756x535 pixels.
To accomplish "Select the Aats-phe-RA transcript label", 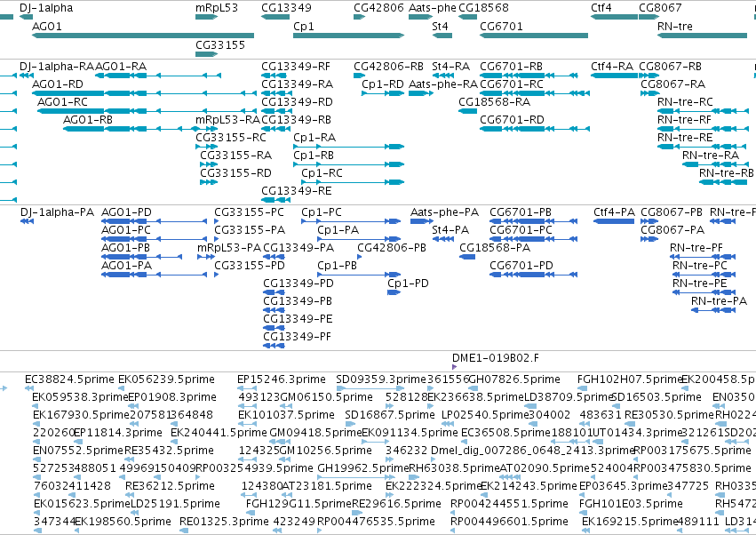I will [x=443, y=84].
